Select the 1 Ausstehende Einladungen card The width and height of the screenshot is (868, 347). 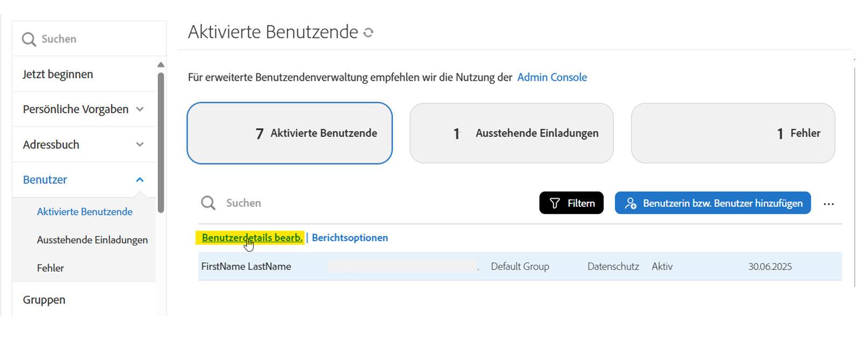pos(512,133)
